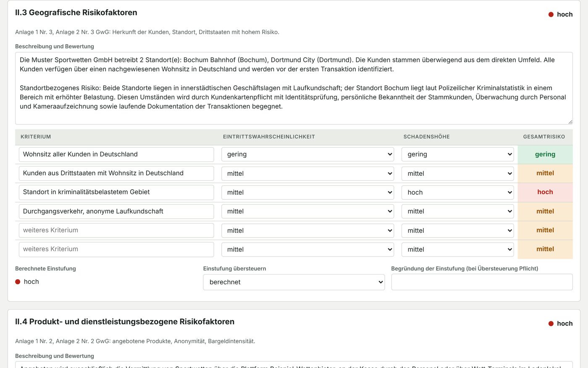Open Eintrittswahrscheinlichkeit dropdown for Wohnsitz aller Kunden row

pos(307,154)
